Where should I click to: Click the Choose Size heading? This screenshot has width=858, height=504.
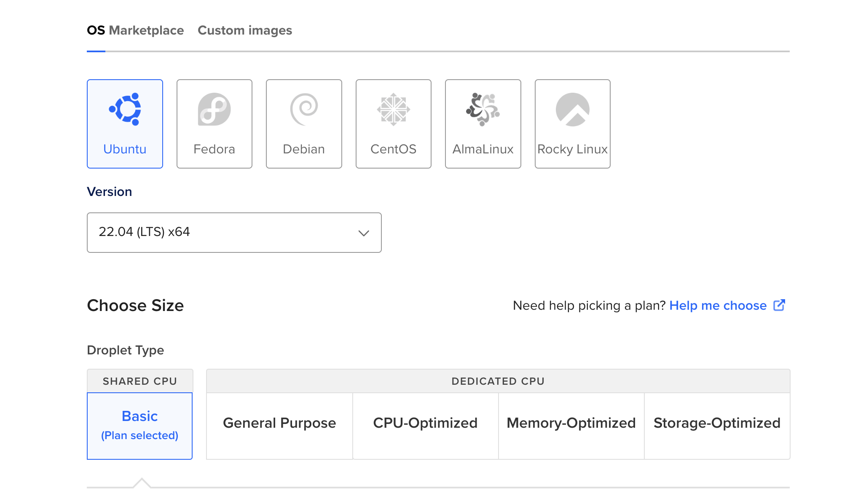click(135, 306)
